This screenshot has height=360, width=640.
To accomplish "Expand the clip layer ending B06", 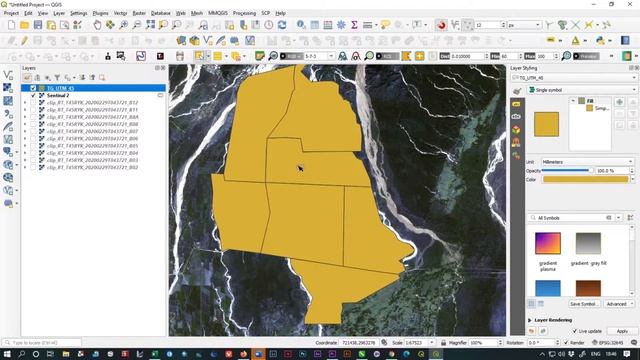I will coord(25,139).
